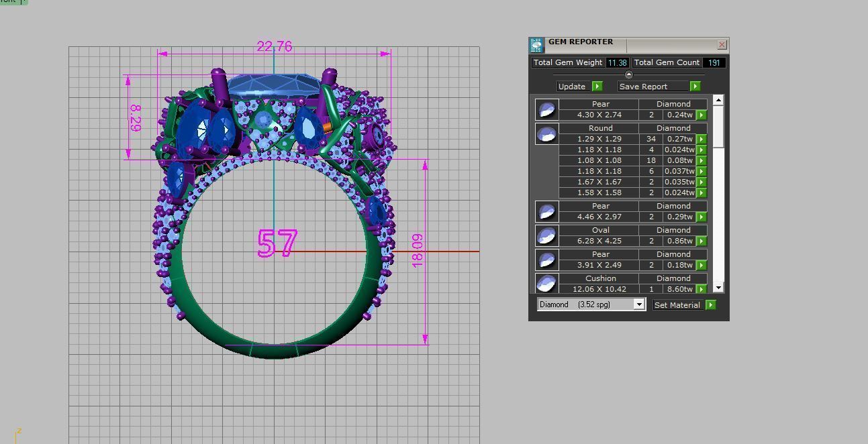Click the 12.06 X 10.42 cushion size cell

click(x=600, y=289)
